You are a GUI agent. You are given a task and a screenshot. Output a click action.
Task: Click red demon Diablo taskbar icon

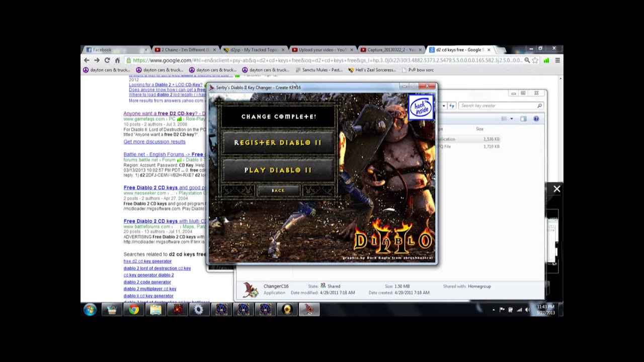click(x=177, y=310)
